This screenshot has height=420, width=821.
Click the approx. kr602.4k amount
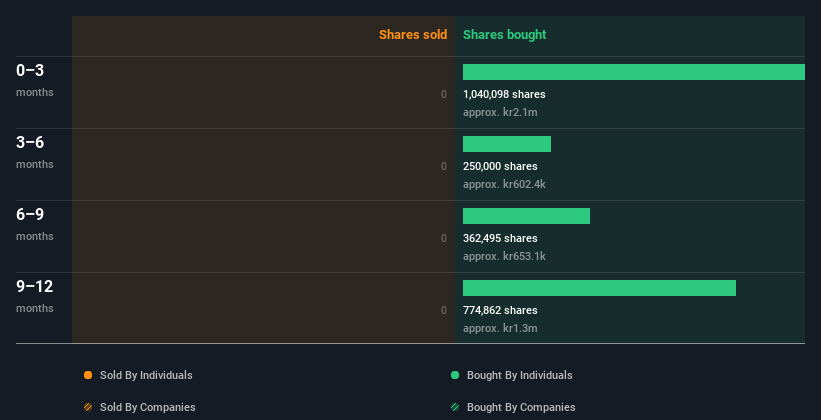[x=504, y=184]
